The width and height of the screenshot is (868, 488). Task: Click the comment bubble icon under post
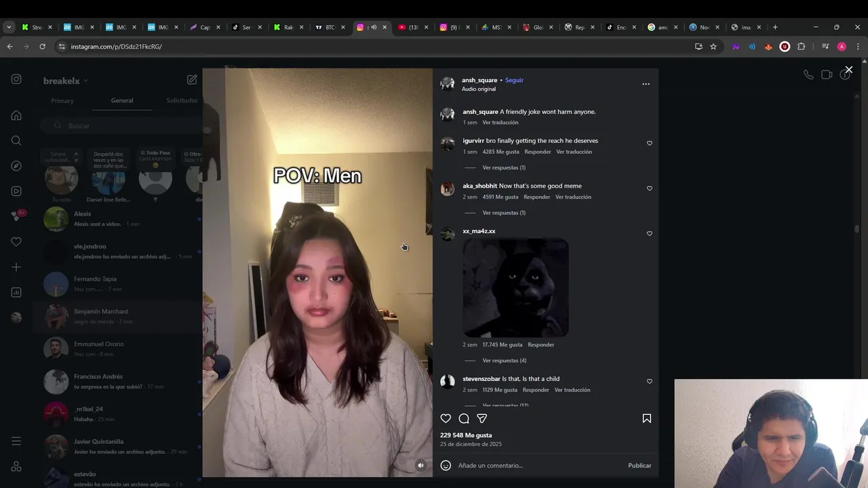[464, 419]
